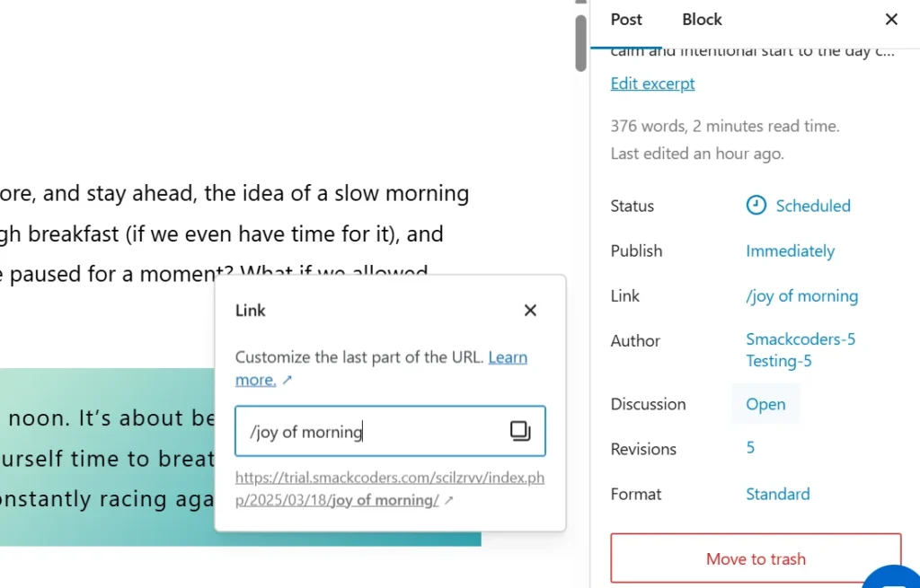Change the Standard post format
This screenshot has height=588, width=920.
[x=777, y=494]
